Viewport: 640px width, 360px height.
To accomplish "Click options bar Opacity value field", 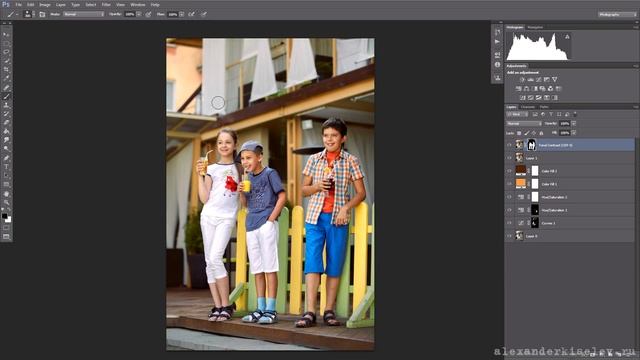I will (x=130, y=14).
